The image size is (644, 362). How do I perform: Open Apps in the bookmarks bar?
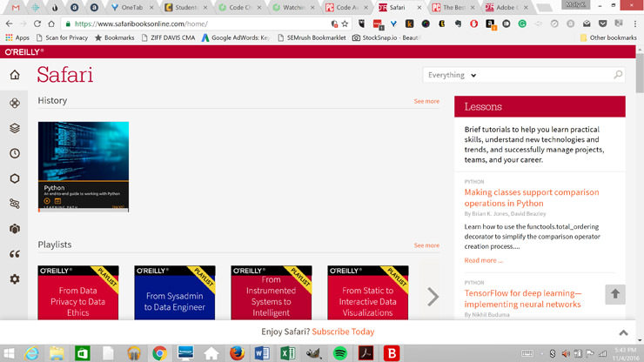click(x=17, y=37)
